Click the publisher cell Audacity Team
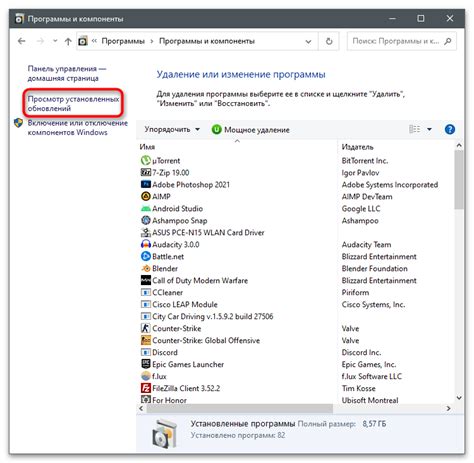 tap(366, 245)
